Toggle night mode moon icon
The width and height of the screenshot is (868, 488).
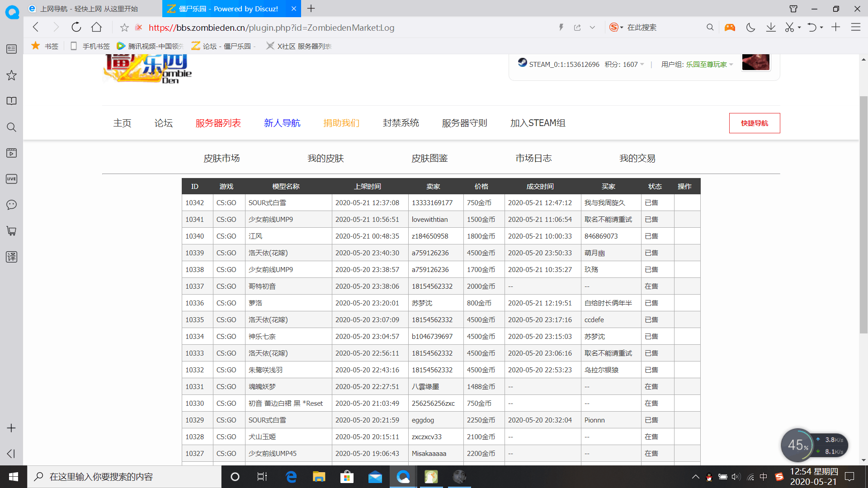click(x=750, y=27)
